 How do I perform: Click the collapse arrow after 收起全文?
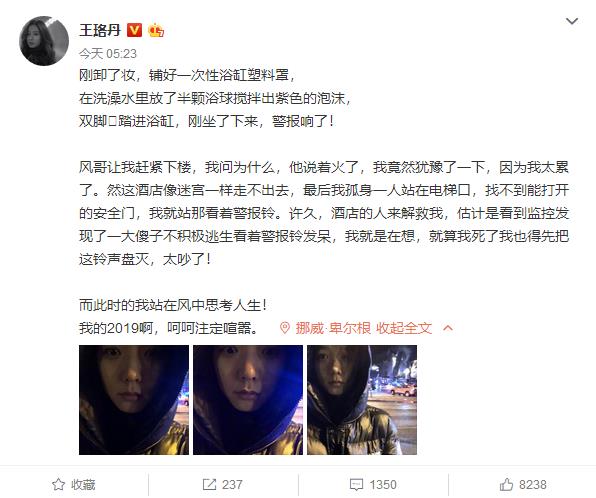coord(448,328)
